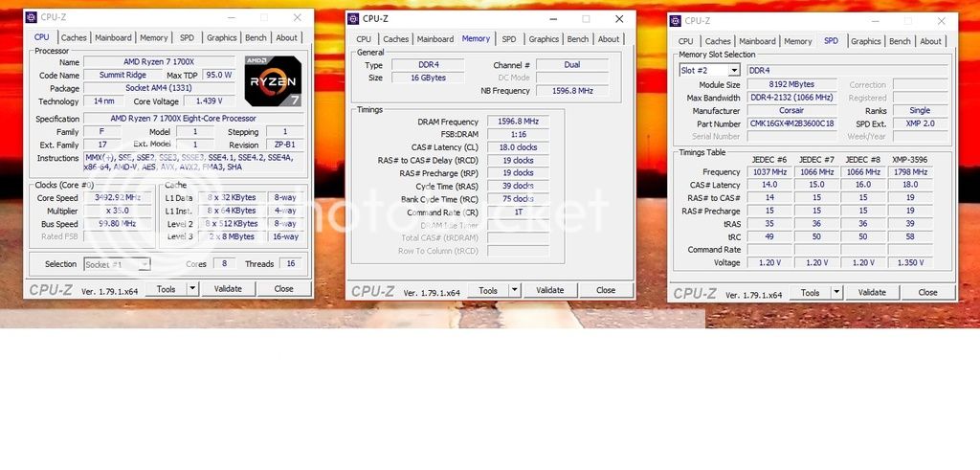This screenshot has height=470, width=980.
Task: Click the AMD Ryzen 7 processor logo
Action: click(x=272, y=81)
